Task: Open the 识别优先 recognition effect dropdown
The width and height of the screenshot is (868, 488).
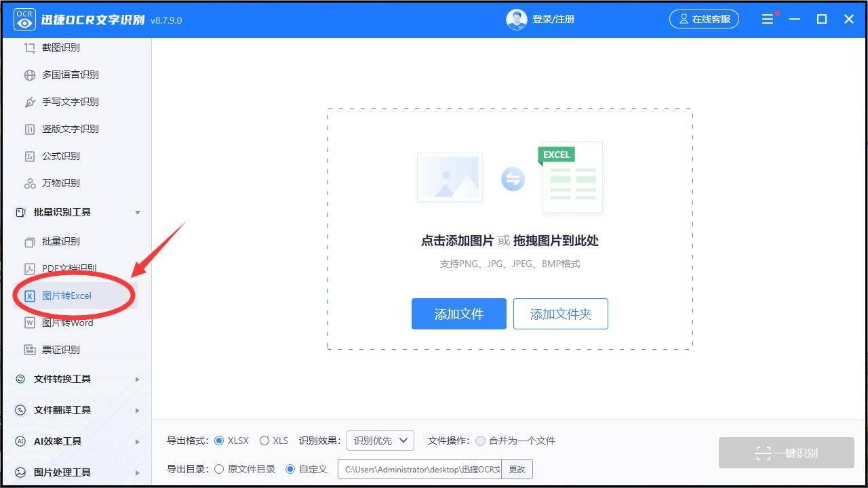Action: click(380, 441)
